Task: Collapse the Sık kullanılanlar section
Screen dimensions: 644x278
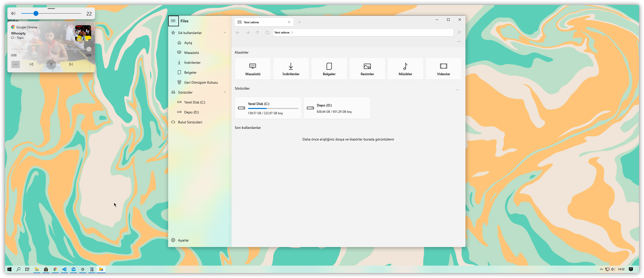Action: click(x=225, y=33)
